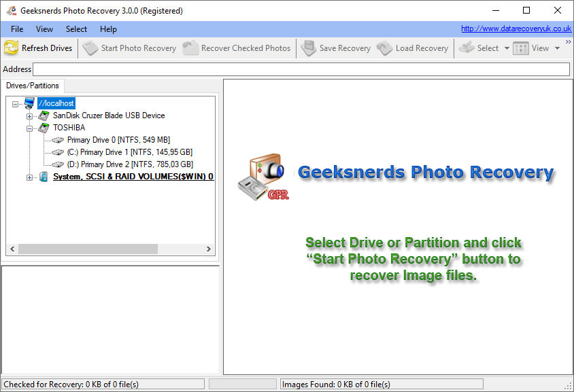Select the TOSHIBA drive entry
The width and height of the screenshot is (574, 392).
tap(69, 128)
